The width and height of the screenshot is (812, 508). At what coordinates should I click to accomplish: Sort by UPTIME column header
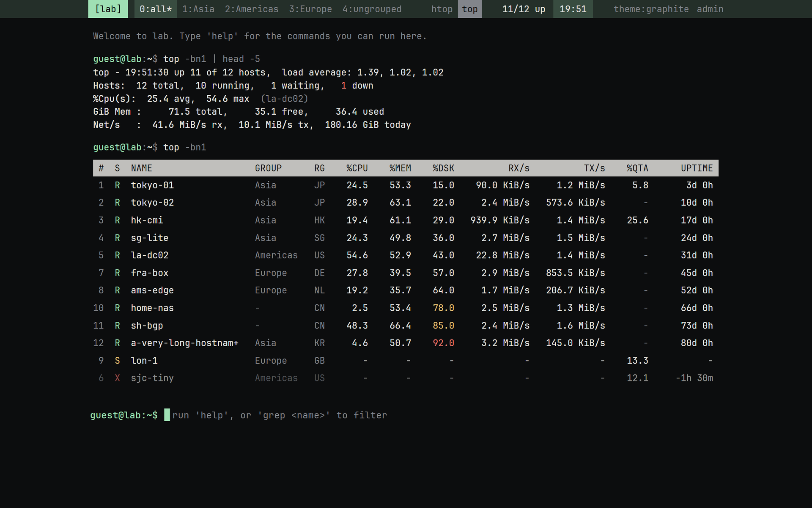pos(697,168)
